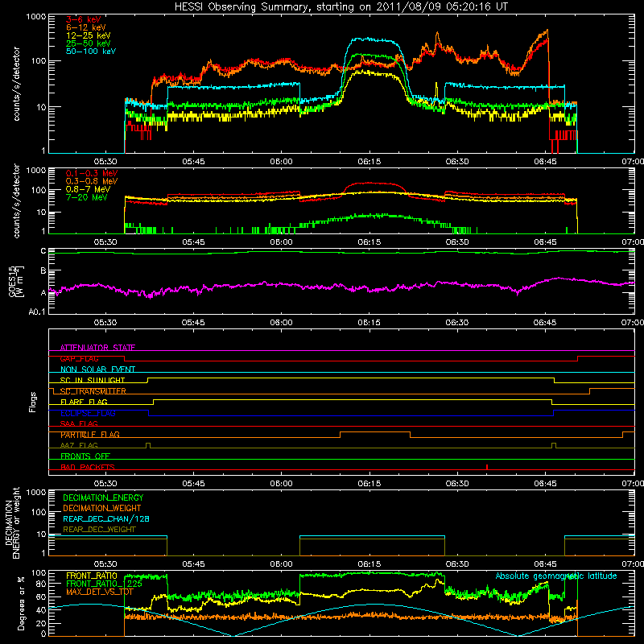The image size is (644, 644).
Task: Click the BAD_PACKETS red spike marker
Action: pyautogui.click(x=487, y=467)
